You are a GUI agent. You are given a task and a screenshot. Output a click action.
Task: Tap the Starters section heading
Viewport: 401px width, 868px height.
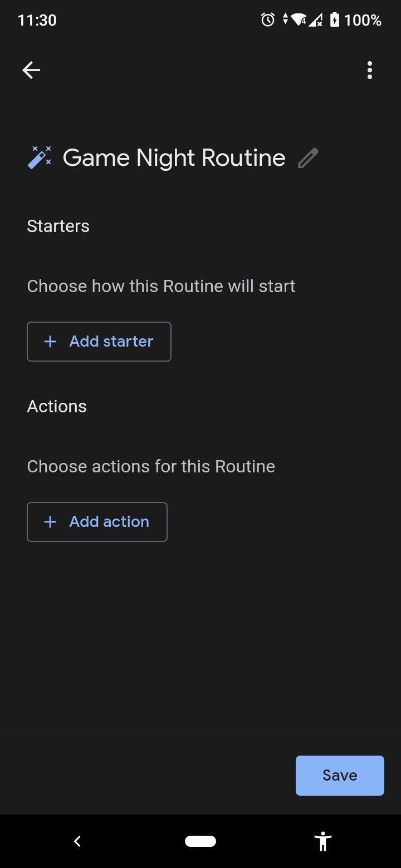(58, 226)
